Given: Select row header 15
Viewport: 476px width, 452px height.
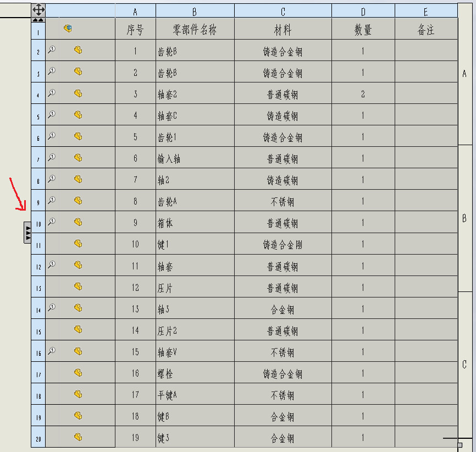Looking at the screenshot, I should [x=38, y=329].
